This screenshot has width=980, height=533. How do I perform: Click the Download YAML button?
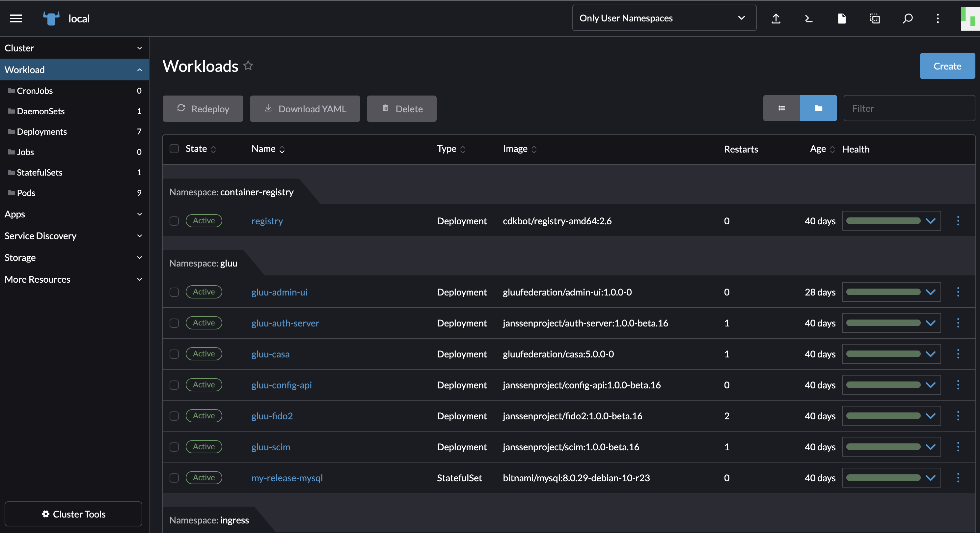coord(305,108)
